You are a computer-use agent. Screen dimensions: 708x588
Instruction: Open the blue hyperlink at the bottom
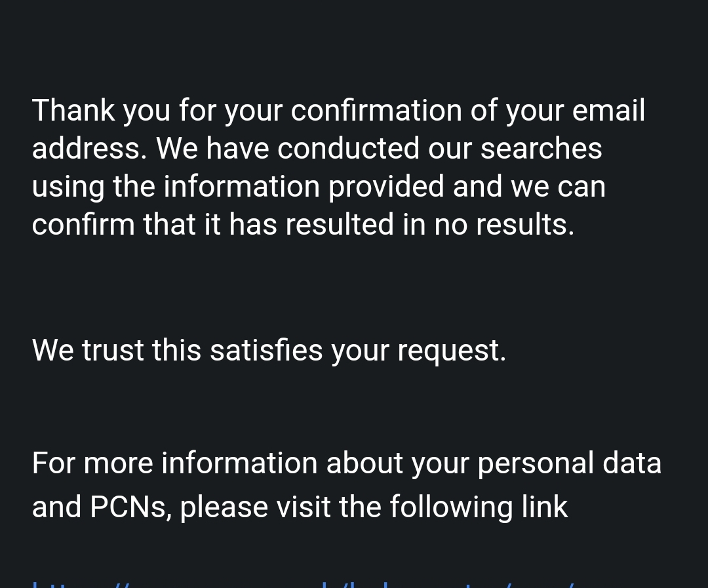pyautogui.click(x=304, y=585)
